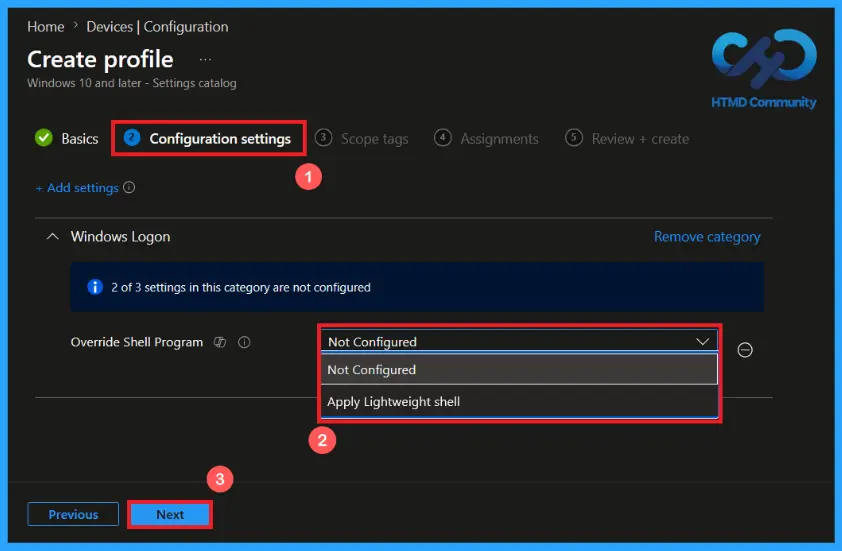The width and height of the screenshot is (842, 551).
Task: Switch to the Scope tags step
Action: 361,139
